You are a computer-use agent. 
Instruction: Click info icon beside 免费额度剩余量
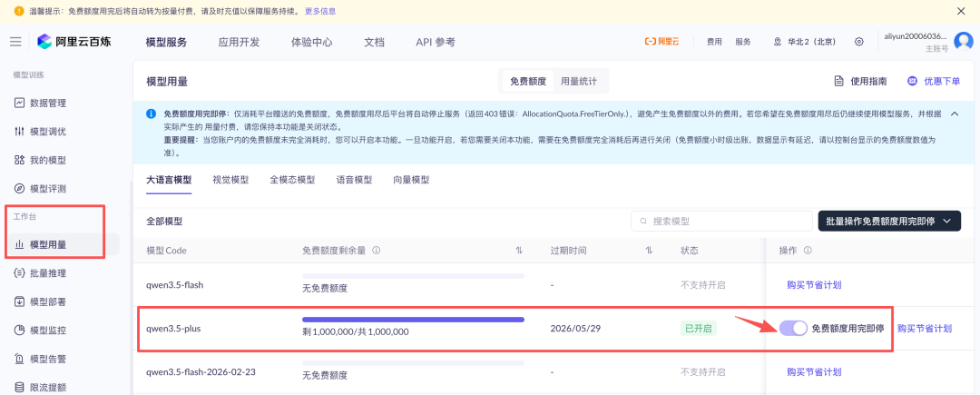377,251
